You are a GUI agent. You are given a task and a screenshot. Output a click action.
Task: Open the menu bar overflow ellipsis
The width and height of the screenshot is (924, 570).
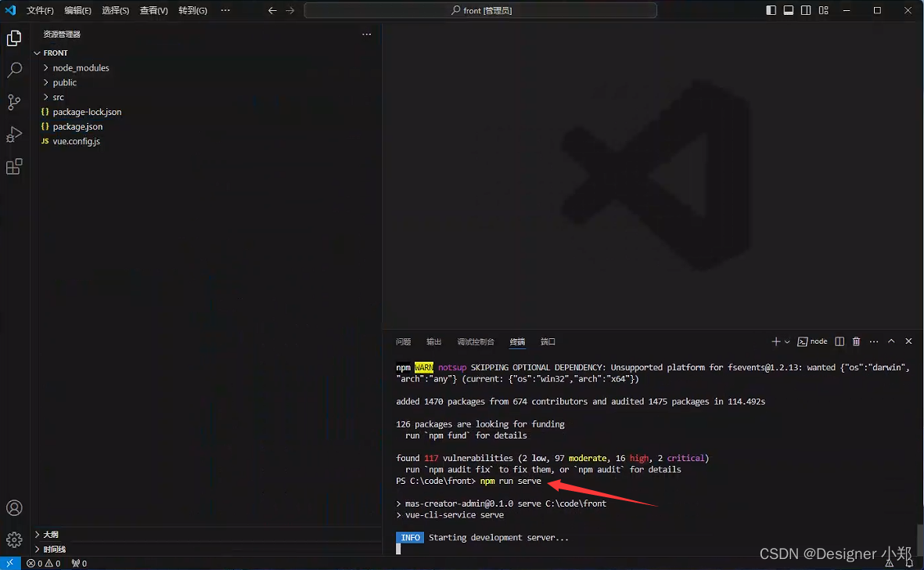click(225, 10)
